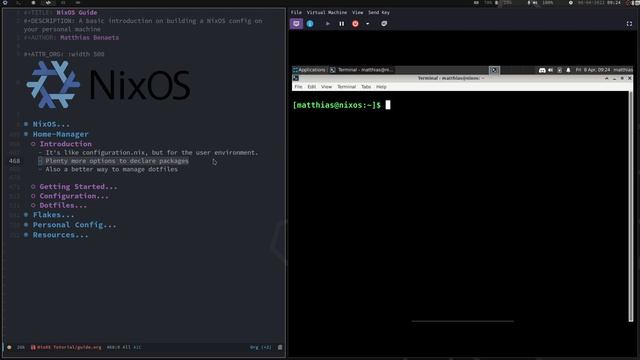This screenshot has width=640, height=360.
Task: Expand the Flakes... heading
Action: (53, 215)
